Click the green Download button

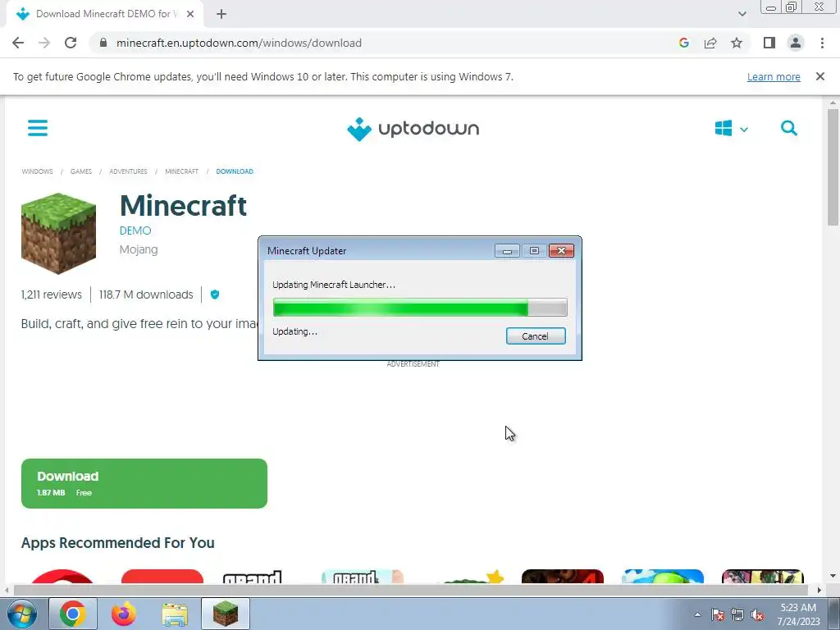click(x=144, y=483)
